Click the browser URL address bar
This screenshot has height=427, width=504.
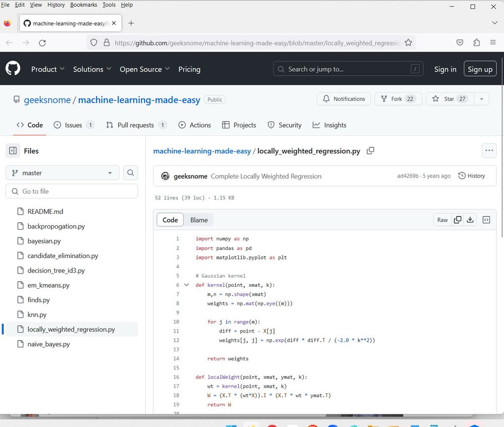[x=257, y=43]
